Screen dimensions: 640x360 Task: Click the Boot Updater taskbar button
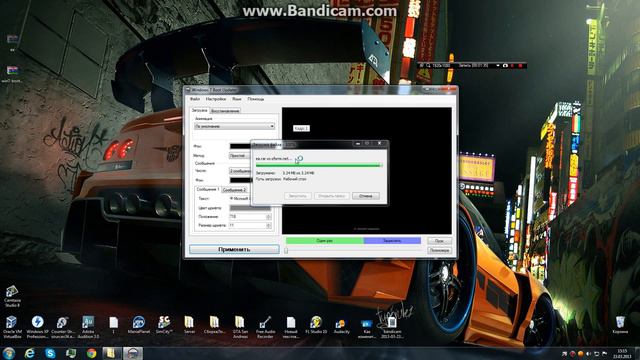[x=133, y=353]
